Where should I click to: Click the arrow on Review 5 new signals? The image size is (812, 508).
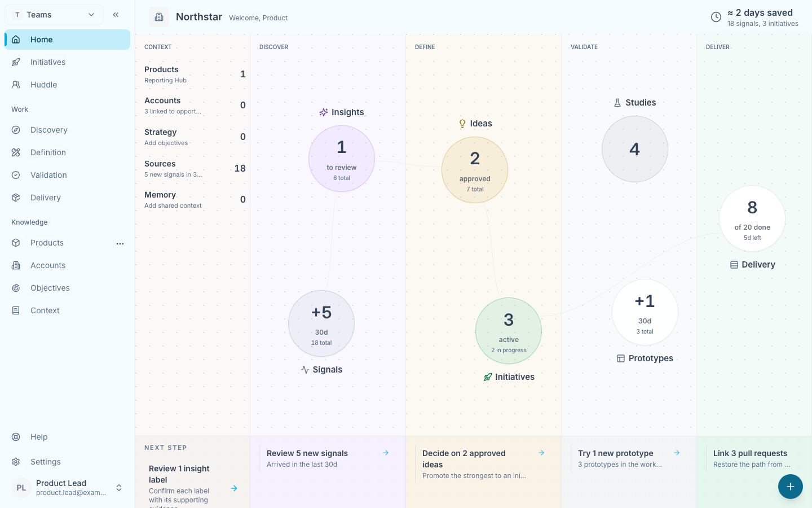coord(386,453)
